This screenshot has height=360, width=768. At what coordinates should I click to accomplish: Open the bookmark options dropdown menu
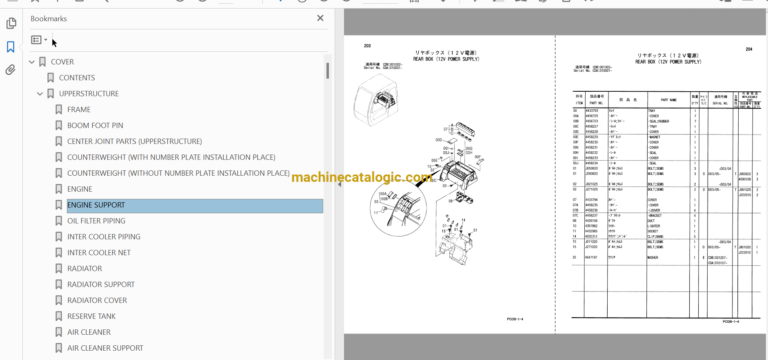tap(39, 40)
